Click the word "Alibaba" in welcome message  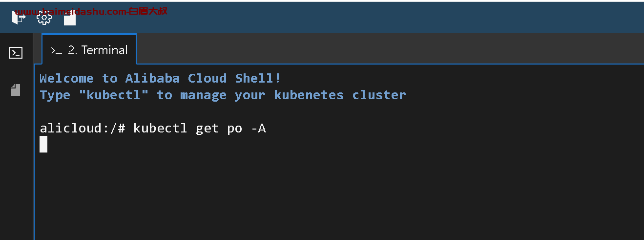point(152,78)
